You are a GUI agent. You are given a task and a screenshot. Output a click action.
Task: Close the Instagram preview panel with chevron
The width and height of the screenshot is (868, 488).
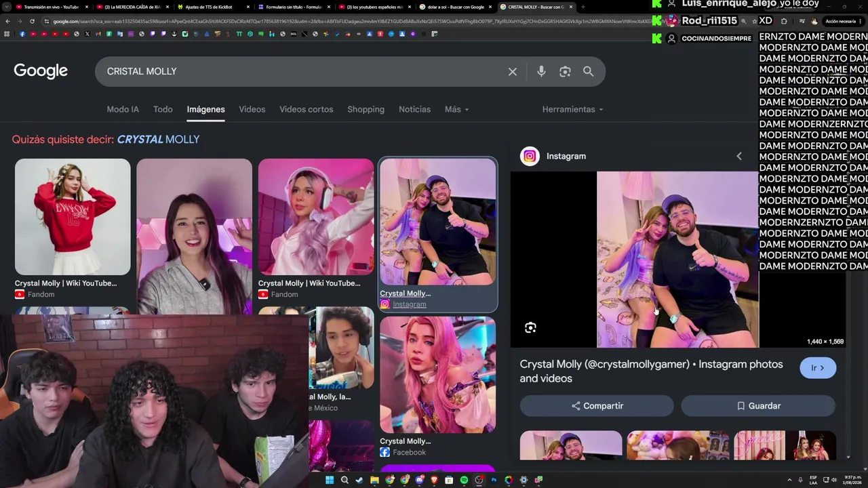click(739, 156)
